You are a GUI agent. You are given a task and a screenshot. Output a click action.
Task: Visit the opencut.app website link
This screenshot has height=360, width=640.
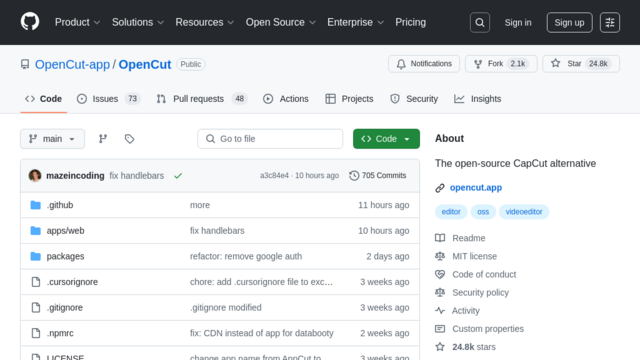[x=476, y=188]
